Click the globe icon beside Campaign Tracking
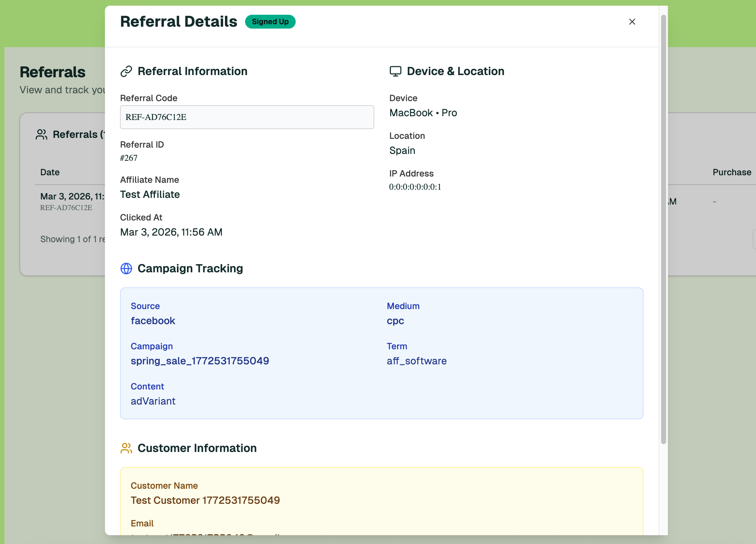This screenshot has width=756, height=544. click(126, 269)
